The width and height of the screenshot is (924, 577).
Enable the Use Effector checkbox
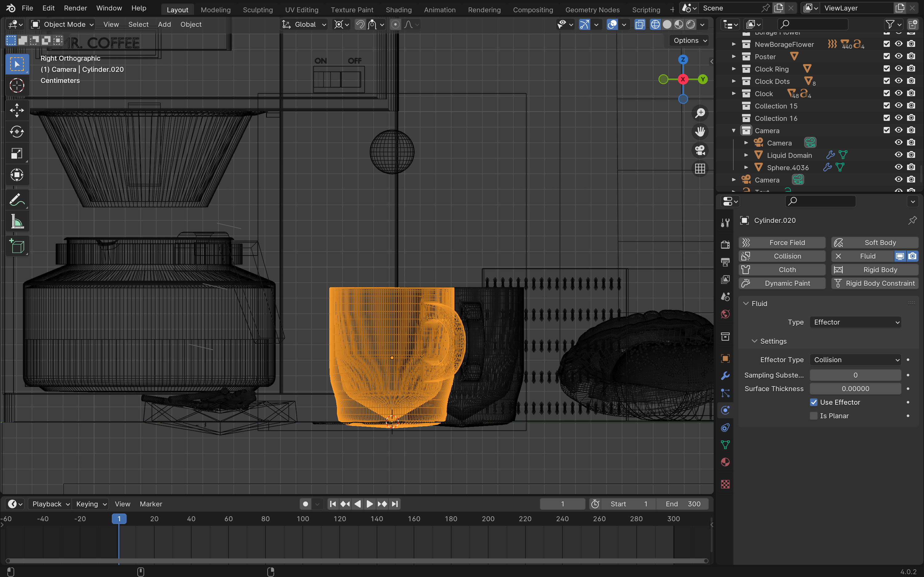click(x=814, y=402)
